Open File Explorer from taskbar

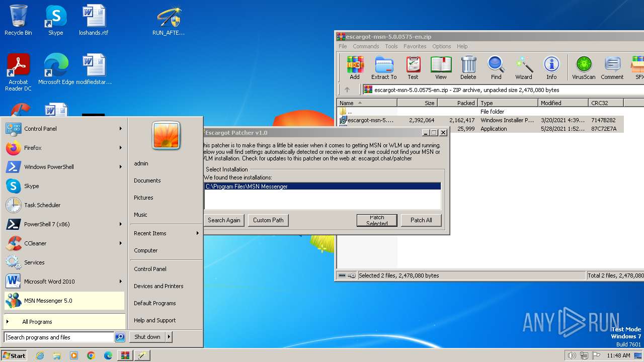(57, 355)
